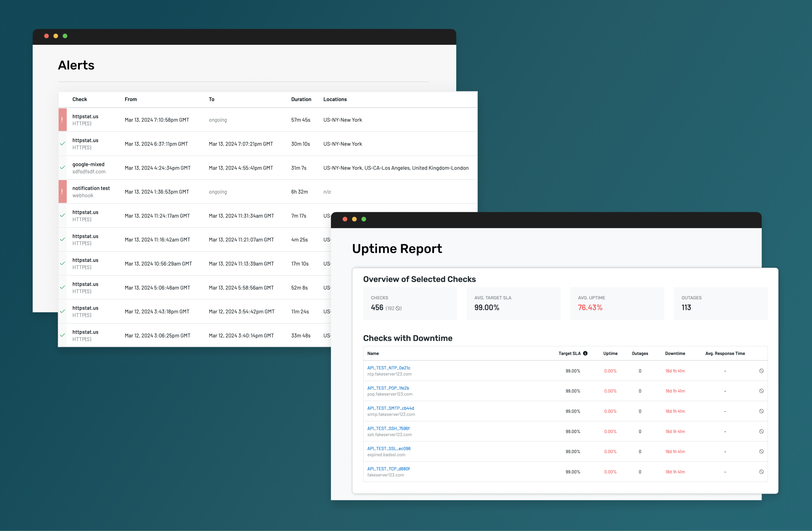Open the API_TEST_SSL_ec096 check
Image resolution: width=812 pixels, height=531 pixels.
[x=389, y=448]
